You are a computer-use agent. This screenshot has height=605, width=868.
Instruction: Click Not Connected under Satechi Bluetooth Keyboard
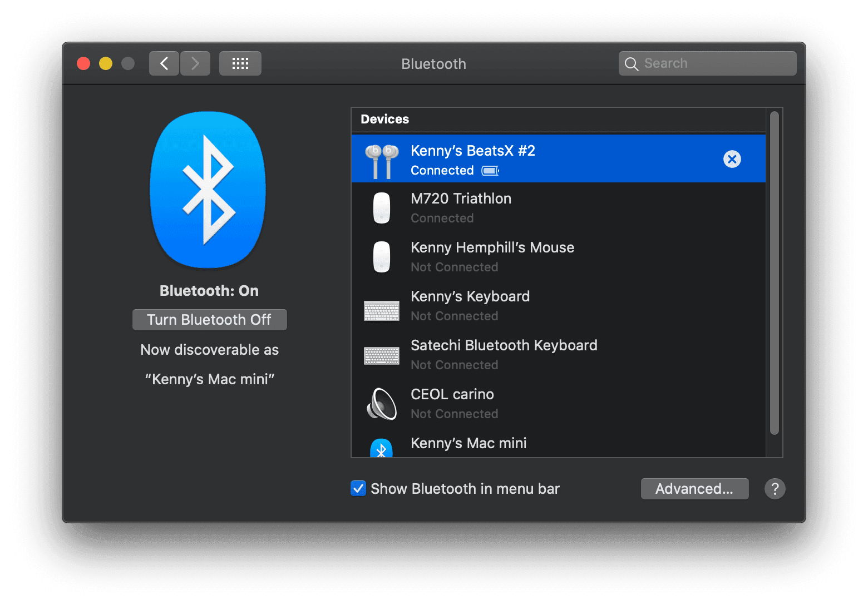455,365
